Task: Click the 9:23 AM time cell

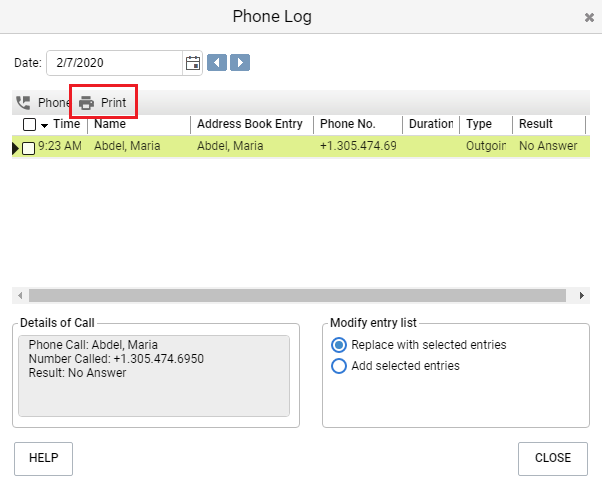Action: pyautogui.click(x=60, y=146)
